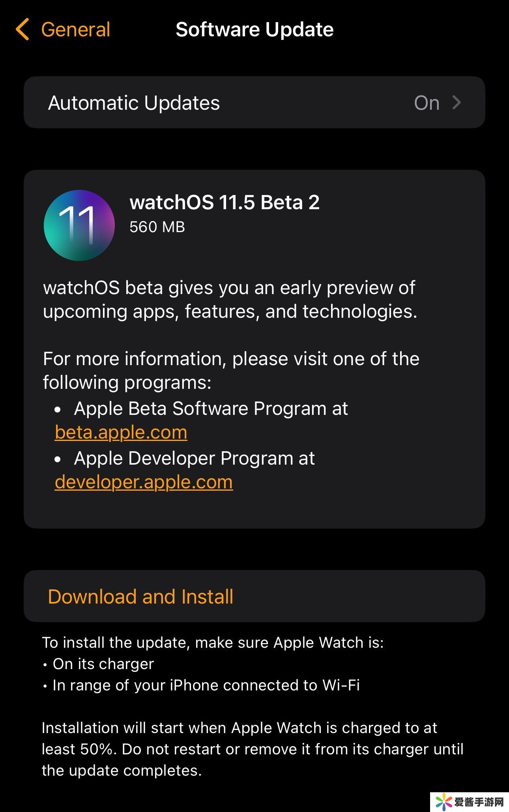Tap the On status of Automatic Updates
The width and height of the screenshot is (509, 812).
(427, 103)
